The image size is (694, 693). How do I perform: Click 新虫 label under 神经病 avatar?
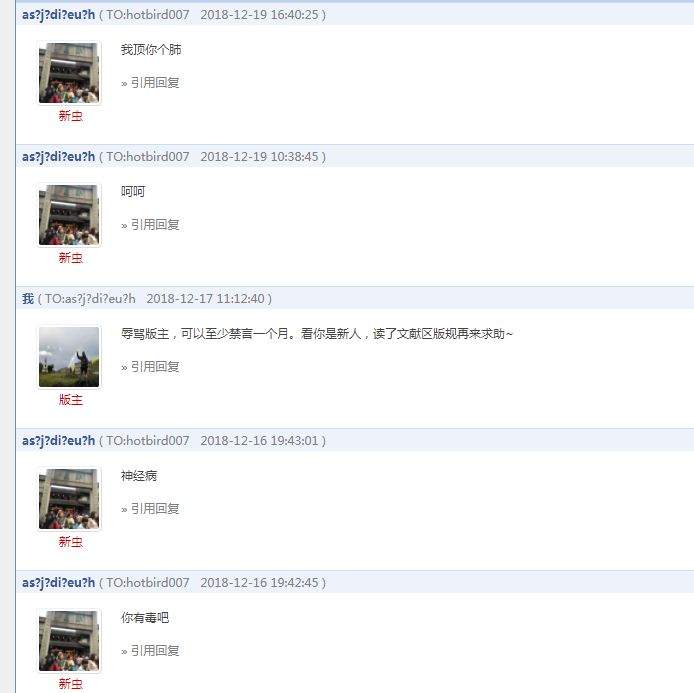(x=70, y=542)
